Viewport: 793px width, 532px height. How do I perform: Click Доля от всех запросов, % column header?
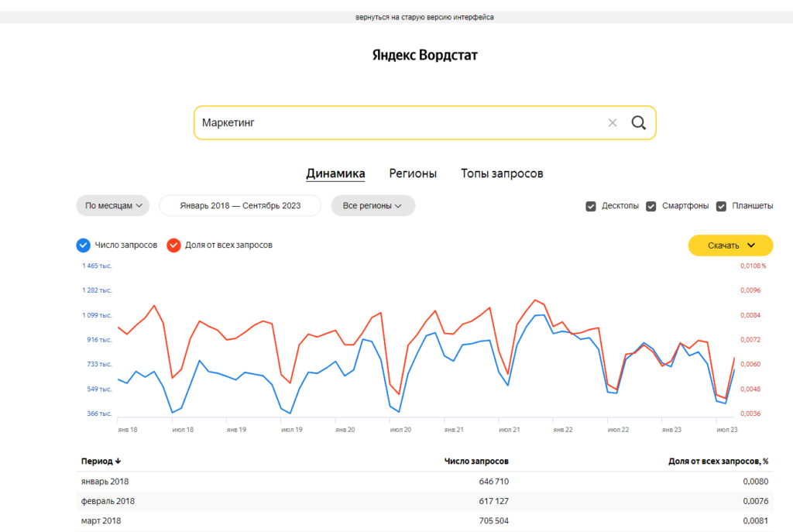718,462
